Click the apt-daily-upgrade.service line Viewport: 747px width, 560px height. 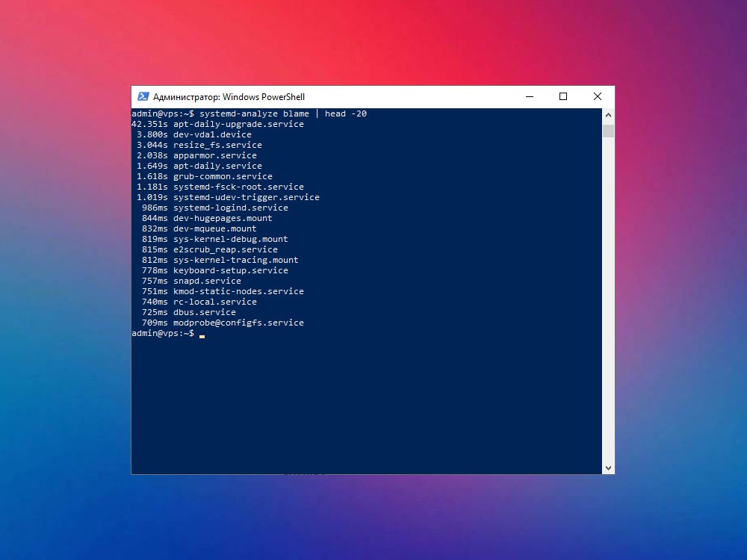click(217, 124)
